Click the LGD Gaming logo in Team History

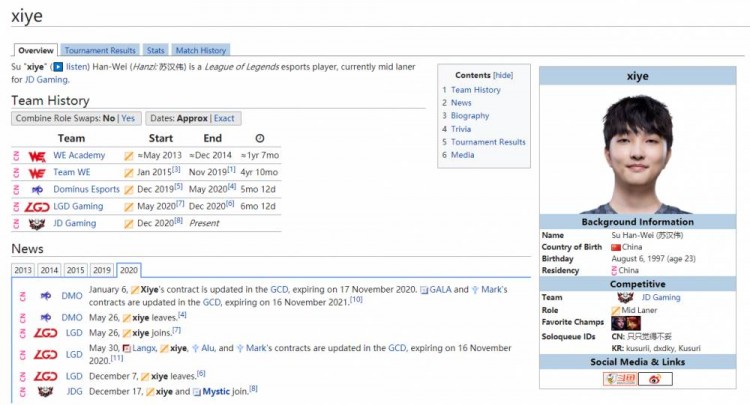[37, 206]
